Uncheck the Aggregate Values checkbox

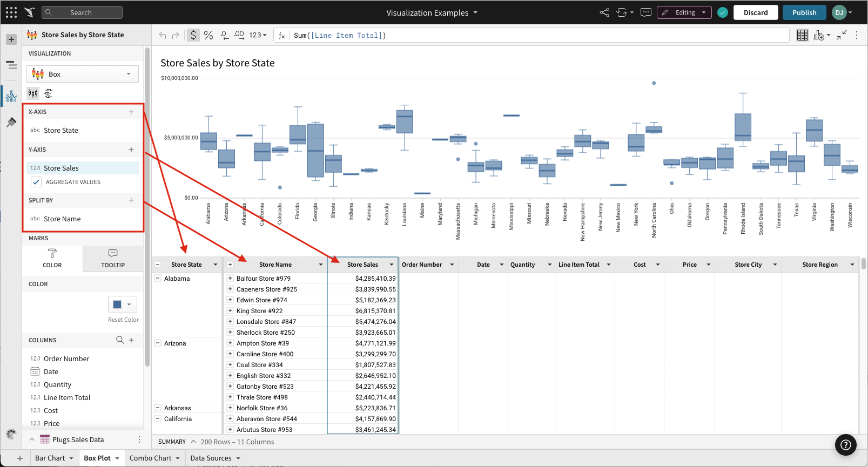36,182
